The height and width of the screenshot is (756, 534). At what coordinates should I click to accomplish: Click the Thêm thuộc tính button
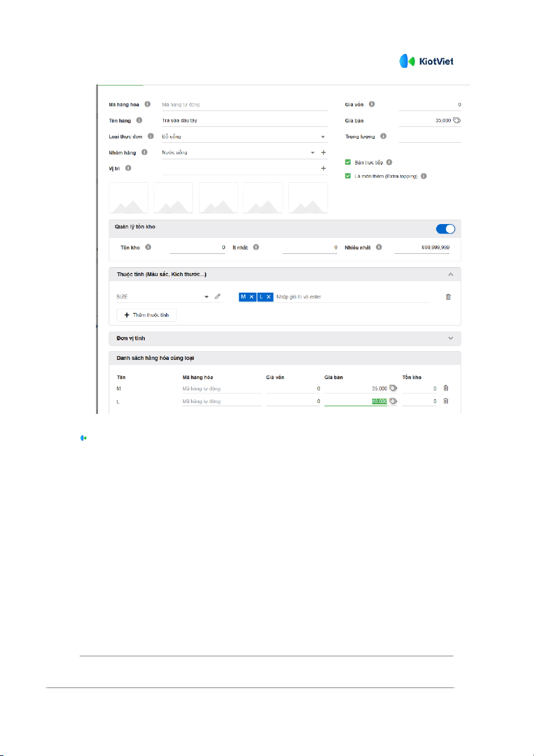click(147, 315)
